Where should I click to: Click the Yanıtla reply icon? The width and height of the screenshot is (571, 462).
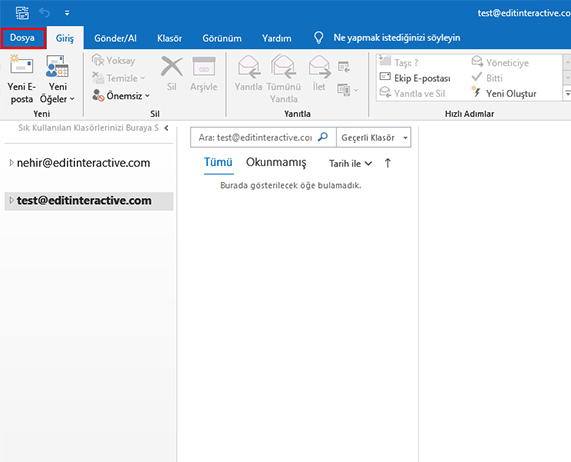(248, 74)
